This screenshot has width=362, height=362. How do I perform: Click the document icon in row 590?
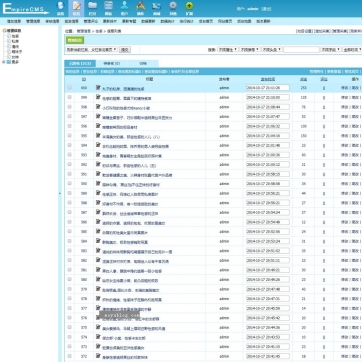[x=98, y=183]
